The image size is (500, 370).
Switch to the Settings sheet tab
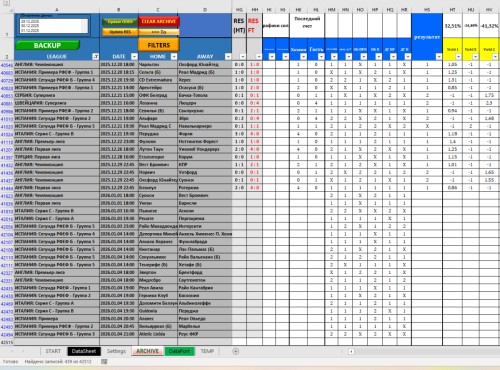116,351
